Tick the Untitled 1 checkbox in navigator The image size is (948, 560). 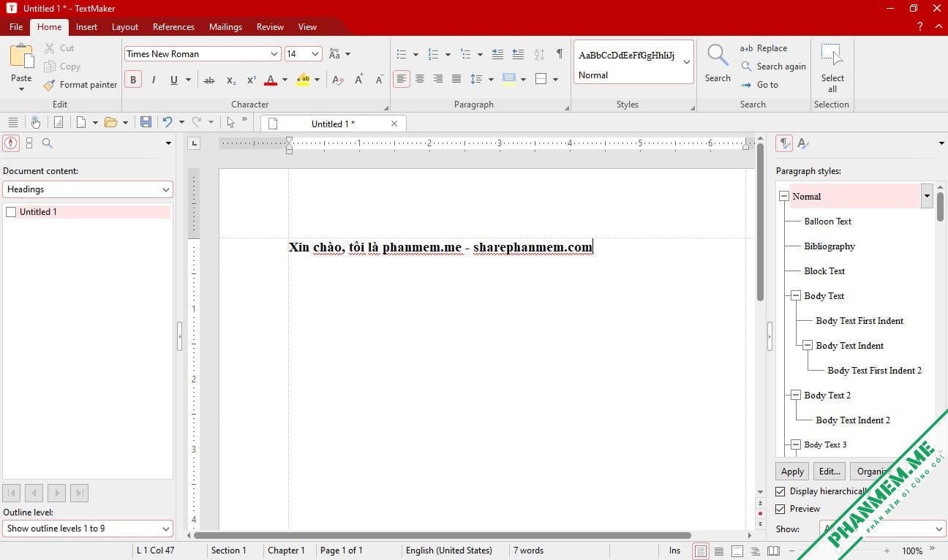pos(11,212)
